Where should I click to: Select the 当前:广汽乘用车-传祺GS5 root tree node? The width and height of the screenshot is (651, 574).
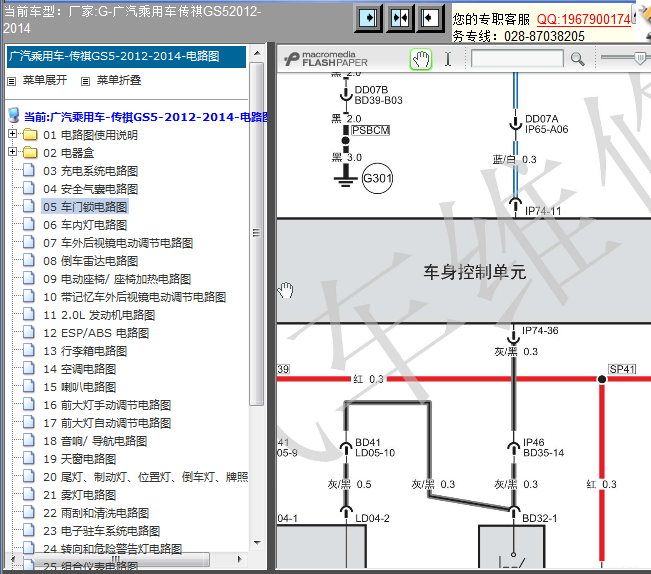[145, 117]
